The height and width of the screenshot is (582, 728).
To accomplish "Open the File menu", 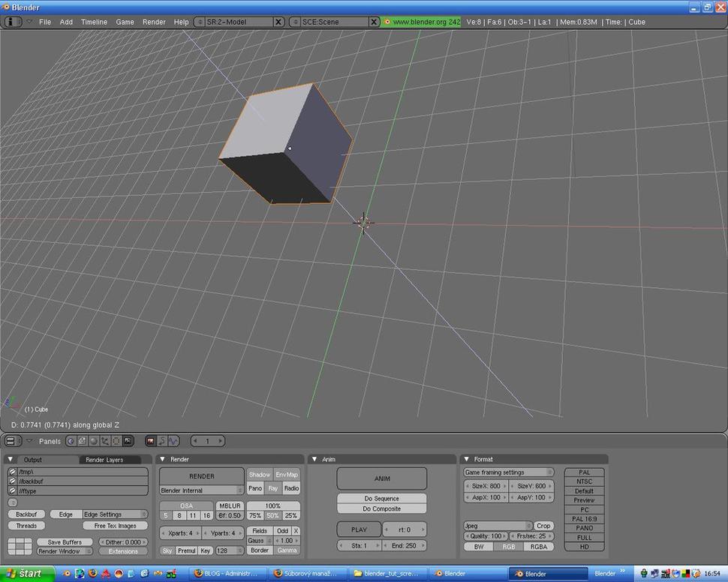I will click(x=45, y=22).
